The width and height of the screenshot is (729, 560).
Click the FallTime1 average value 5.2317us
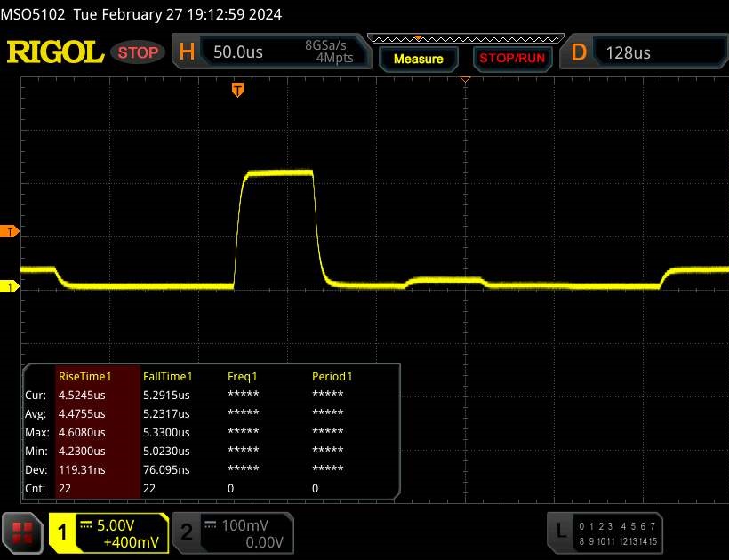point(166,413)
